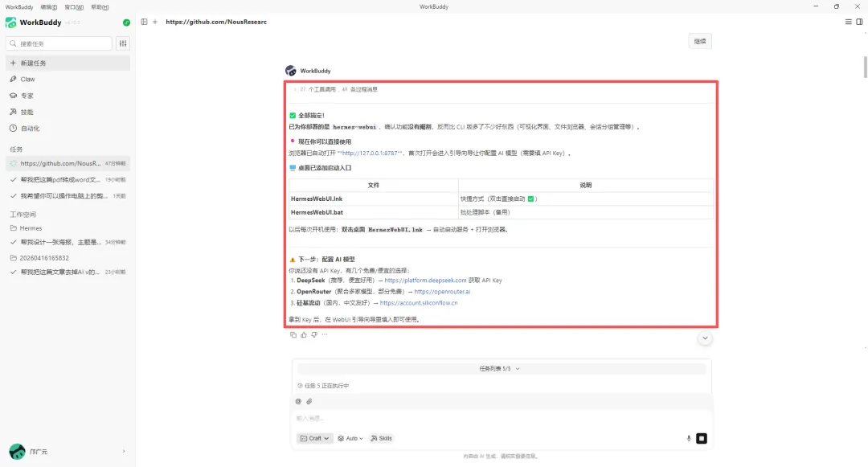Open the 20260416165832 workspace folder

[x=68, y=258]
